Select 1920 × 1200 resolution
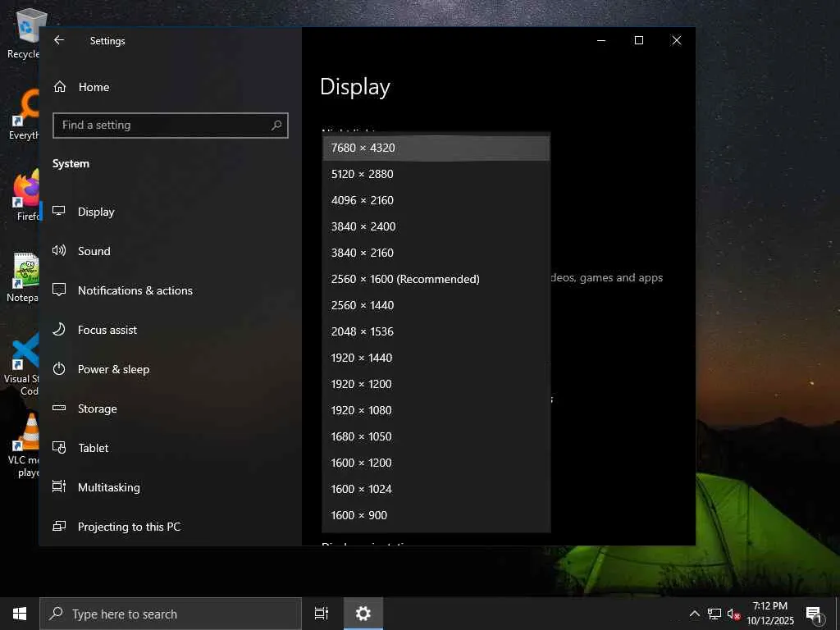840x630 pixels. [436, 384]
